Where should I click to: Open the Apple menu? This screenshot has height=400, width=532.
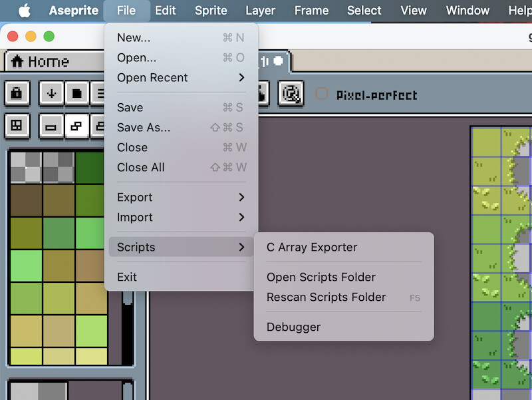pyautogui.click(x=24, y=11)
